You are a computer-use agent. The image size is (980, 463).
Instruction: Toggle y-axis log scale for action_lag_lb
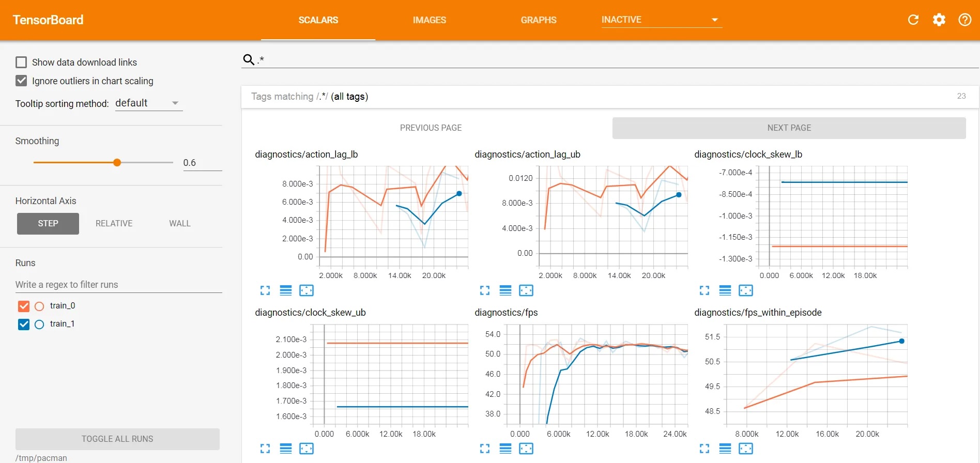(286, 290)
